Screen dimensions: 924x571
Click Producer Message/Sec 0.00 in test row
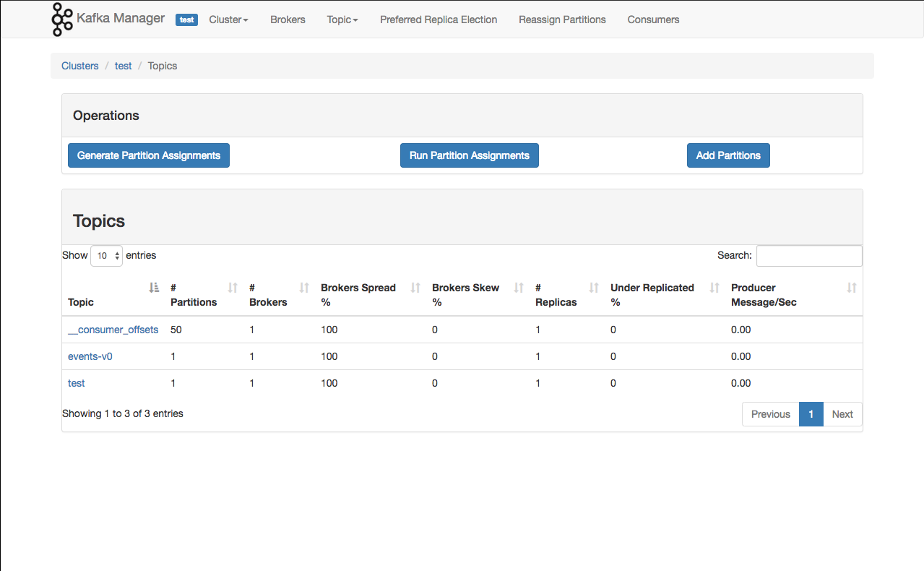point(741,383)
